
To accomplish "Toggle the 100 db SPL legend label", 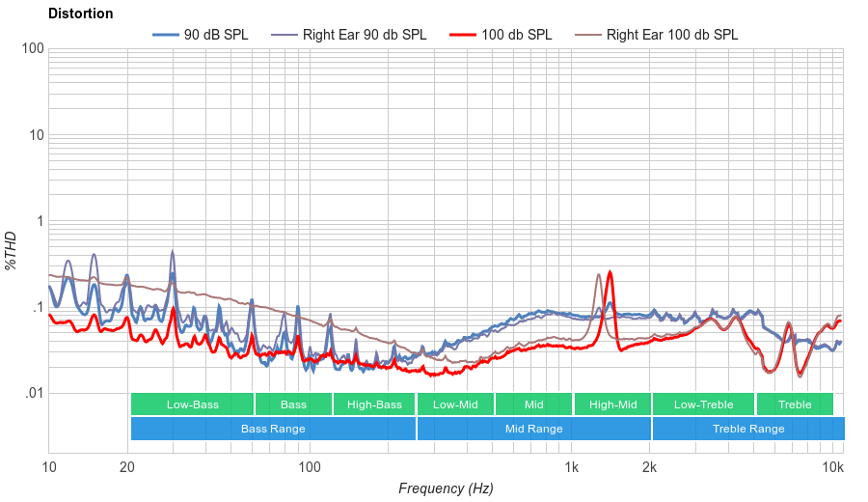I will 516,35.
